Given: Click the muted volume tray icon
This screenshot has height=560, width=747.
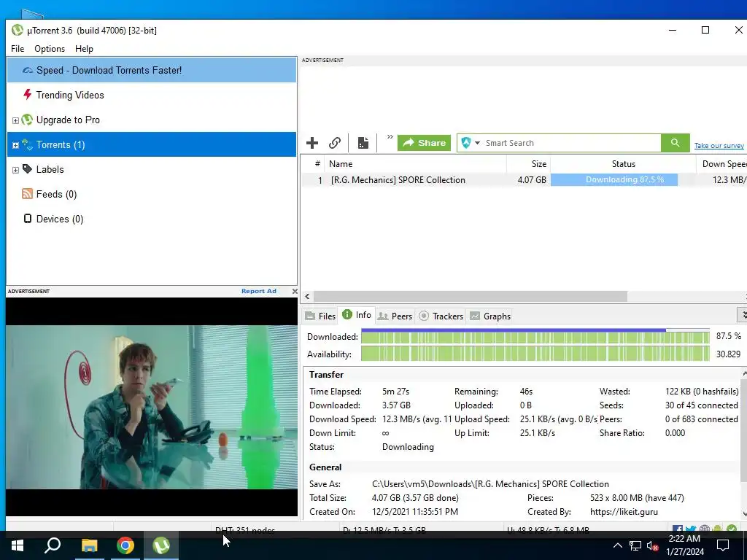Looking at the screenshot, I should 652,546.
